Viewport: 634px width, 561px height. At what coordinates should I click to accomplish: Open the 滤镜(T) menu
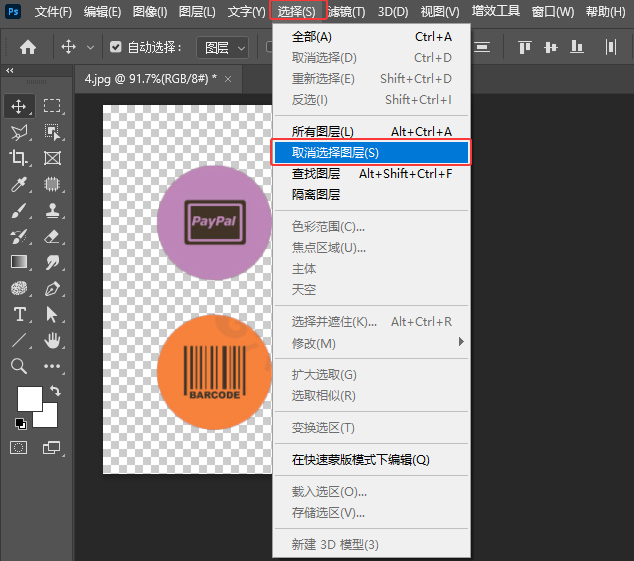click(x=347, y=12)
